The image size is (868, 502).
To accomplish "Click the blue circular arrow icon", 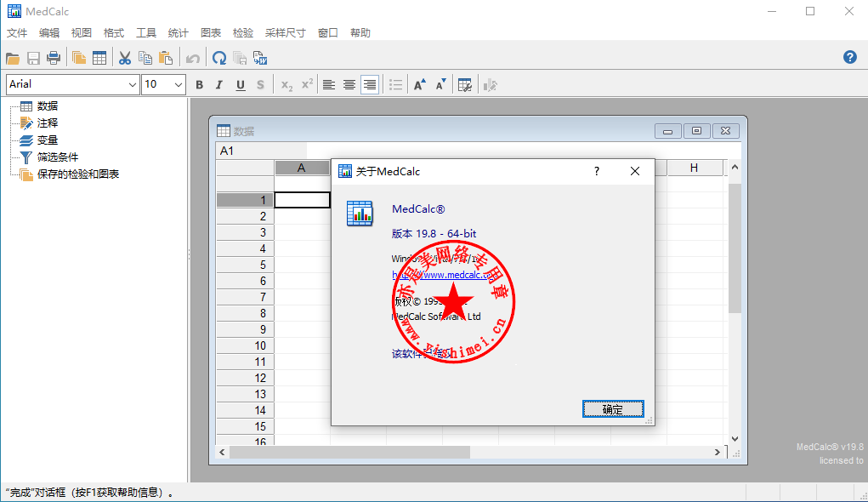I will coord(219,58).
